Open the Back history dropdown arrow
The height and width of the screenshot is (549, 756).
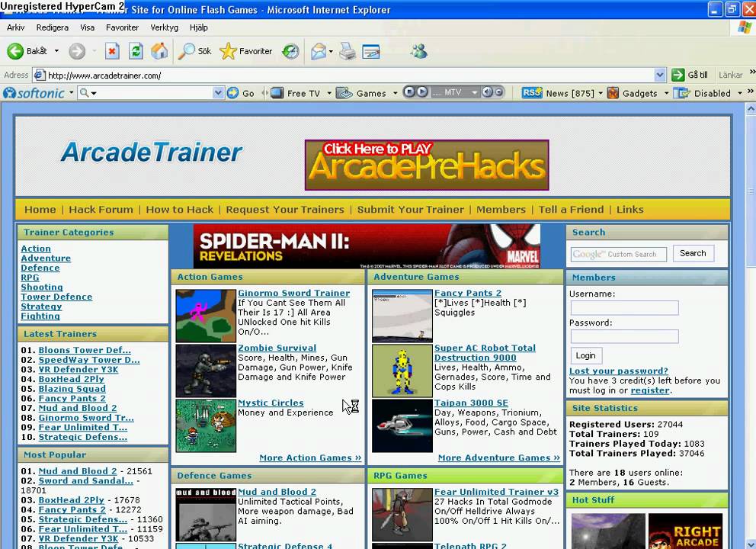coord(56,50)
